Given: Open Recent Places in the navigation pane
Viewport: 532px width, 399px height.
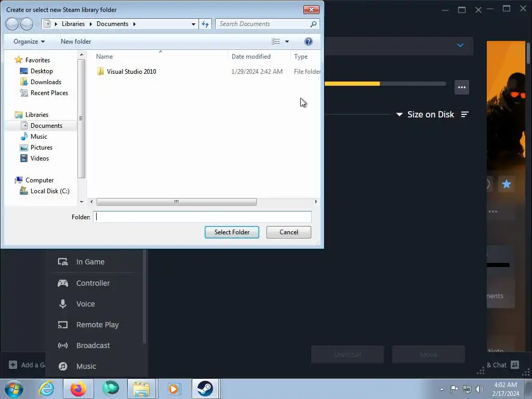Looking at the screenshot, I should point(49,92).
